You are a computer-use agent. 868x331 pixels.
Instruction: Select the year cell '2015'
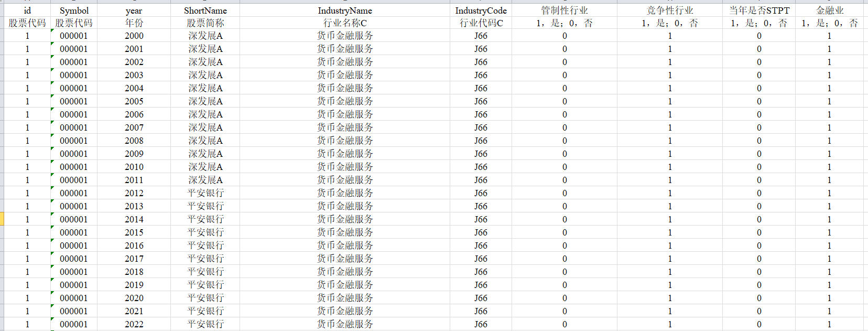point(134,232)
